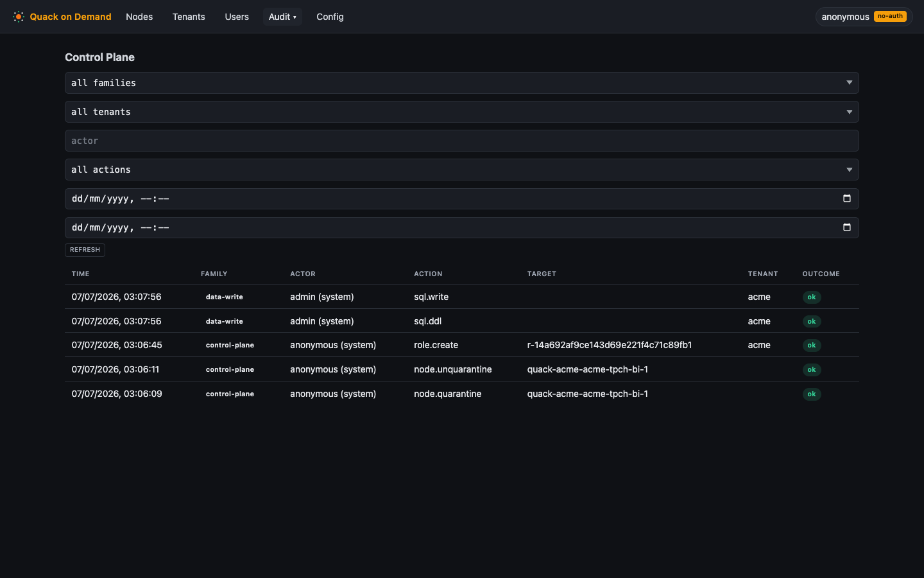Navigate to Users
The height and width of the screenshot is (578, 924).
[237, 17]
